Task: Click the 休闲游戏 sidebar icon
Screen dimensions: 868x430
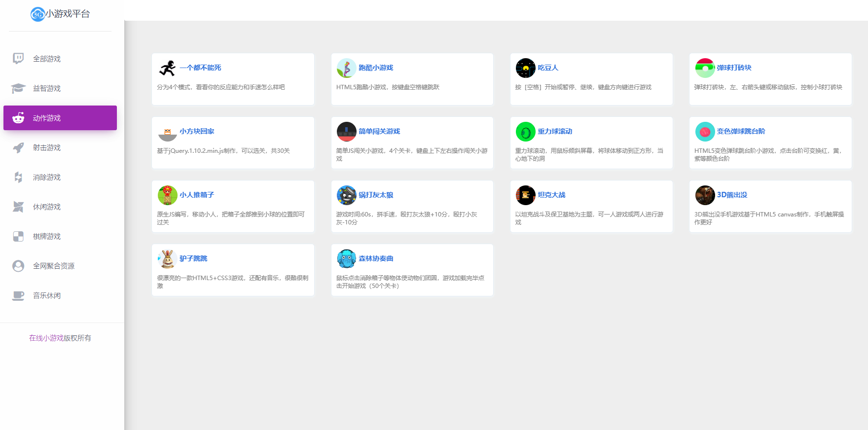Action: tap(18, 207)
